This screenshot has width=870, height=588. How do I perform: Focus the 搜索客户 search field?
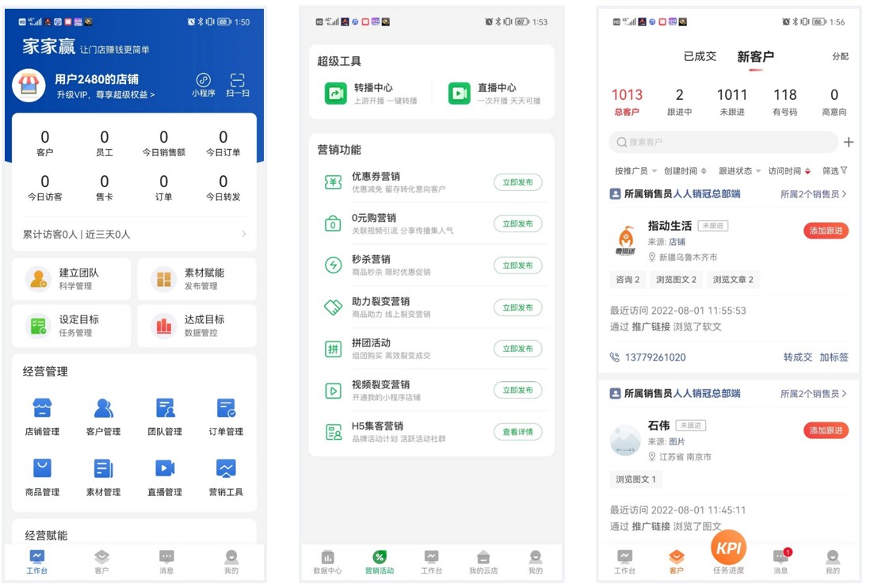click(723, 142)
